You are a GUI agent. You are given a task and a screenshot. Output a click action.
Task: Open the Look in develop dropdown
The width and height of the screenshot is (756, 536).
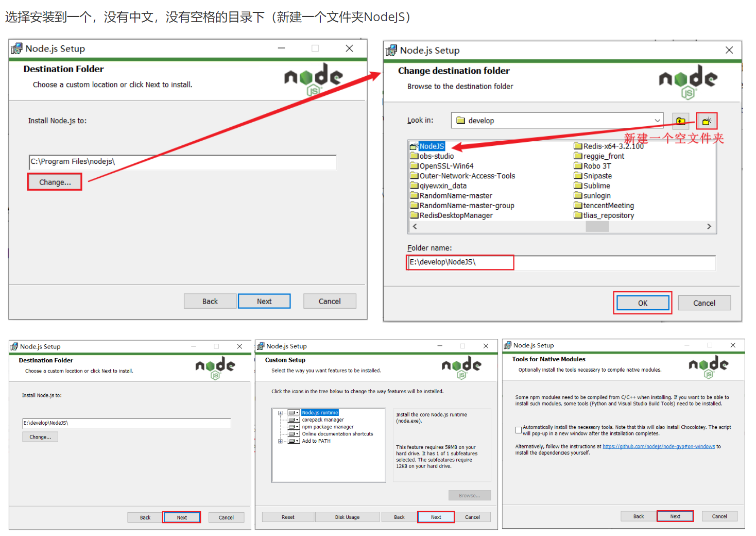(x=657, y=121)
